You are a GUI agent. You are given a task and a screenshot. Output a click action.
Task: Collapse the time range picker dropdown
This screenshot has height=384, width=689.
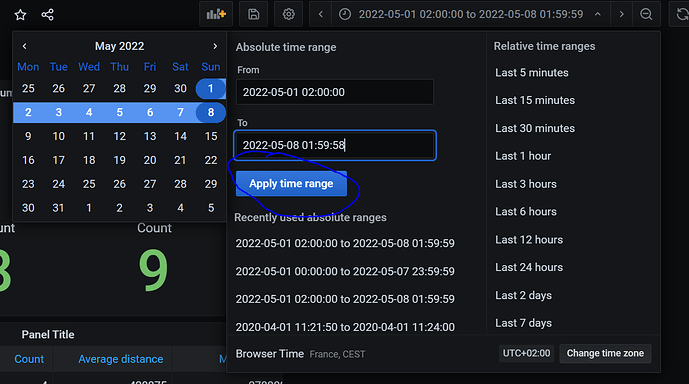(598, 14)
